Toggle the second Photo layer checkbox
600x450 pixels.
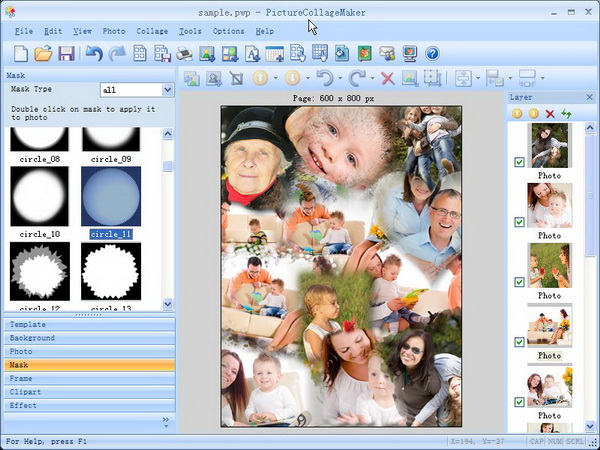pos(519,222)
